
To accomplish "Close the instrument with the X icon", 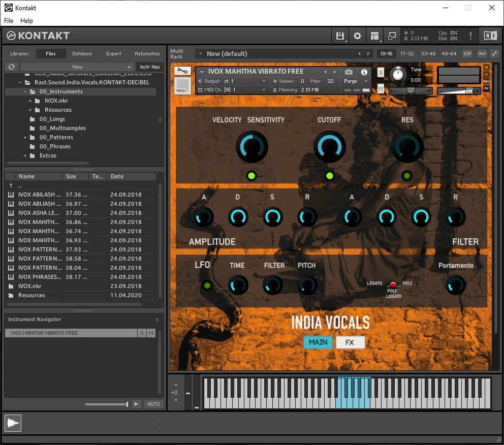I will click(486, 67).
